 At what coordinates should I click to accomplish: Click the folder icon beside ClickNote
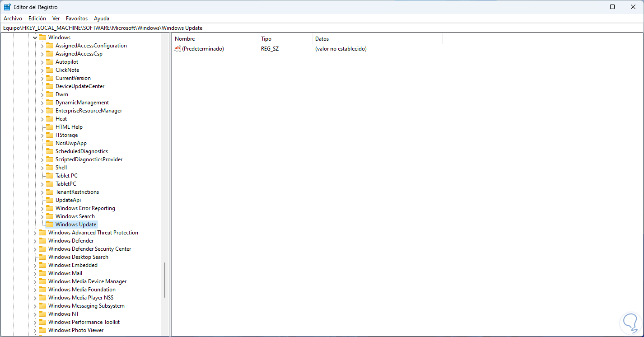tap(50, 70)
